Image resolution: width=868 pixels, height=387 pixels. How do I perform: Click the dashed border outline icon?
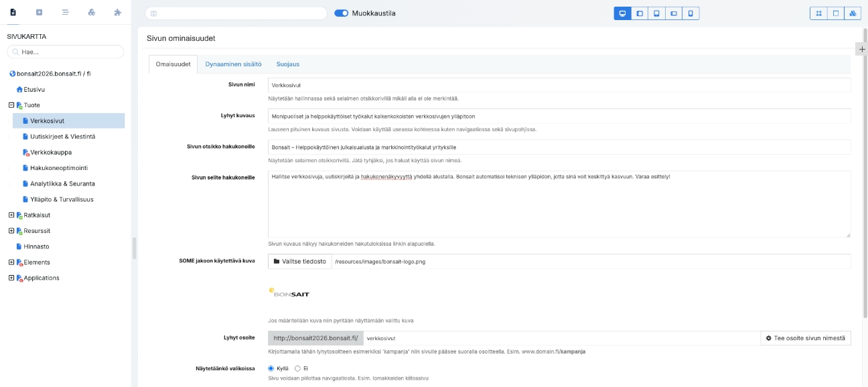click(x=835, y=13)
